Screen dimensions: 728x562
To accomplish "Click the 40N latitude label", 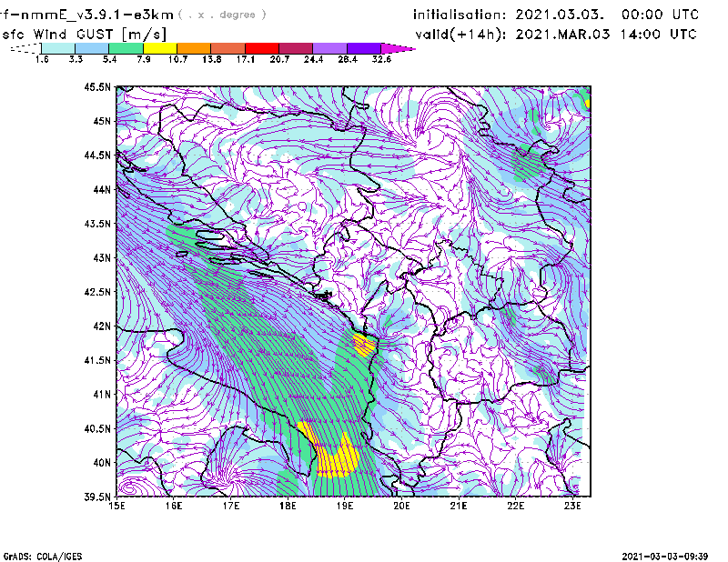I will (x=102, y=463).
